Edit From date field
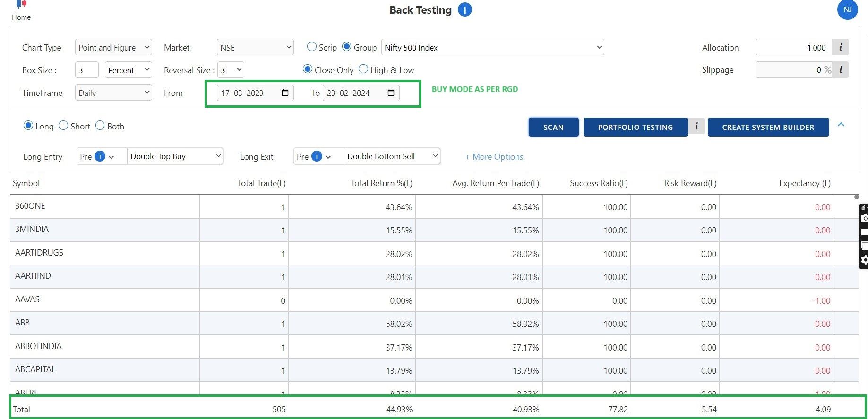The image size is (868, 419). point(255,93)
